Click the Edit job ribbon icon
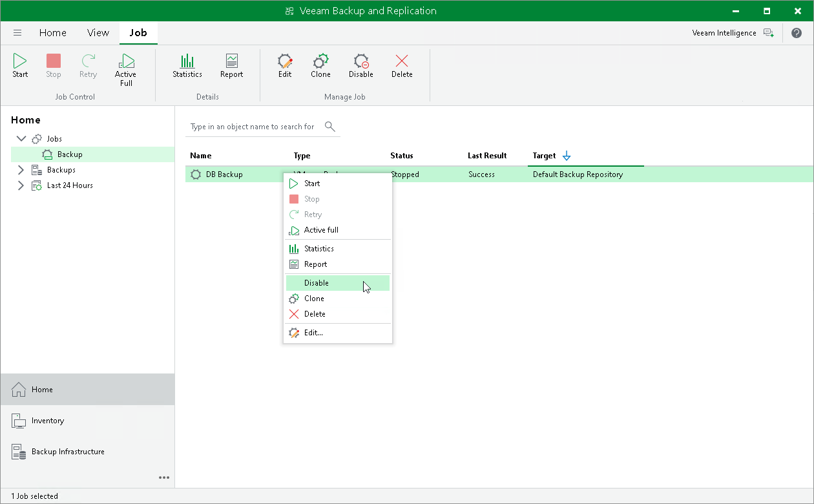Image resolution: width=814 pixels, height=504 pixels. 285,61
